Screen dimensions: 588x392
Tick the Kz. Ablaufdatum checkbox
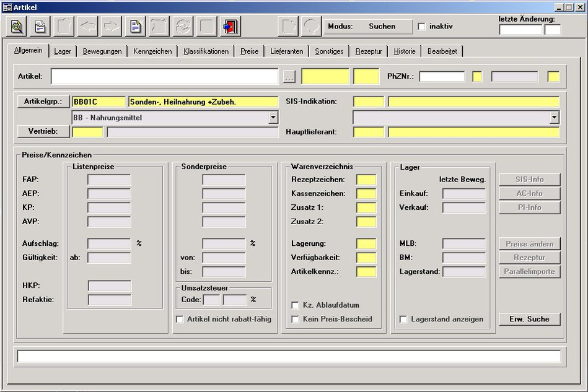296,305
